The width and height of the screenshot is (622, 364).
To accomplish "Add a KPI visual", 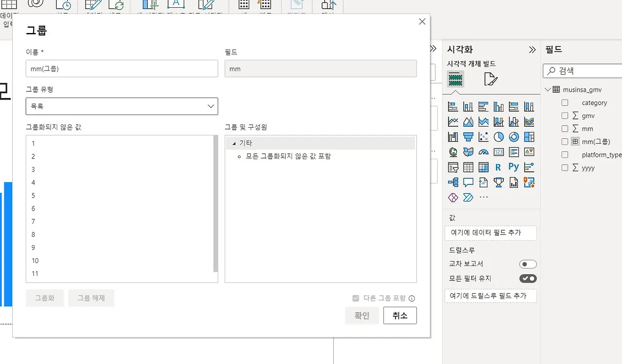I will 529,152.
